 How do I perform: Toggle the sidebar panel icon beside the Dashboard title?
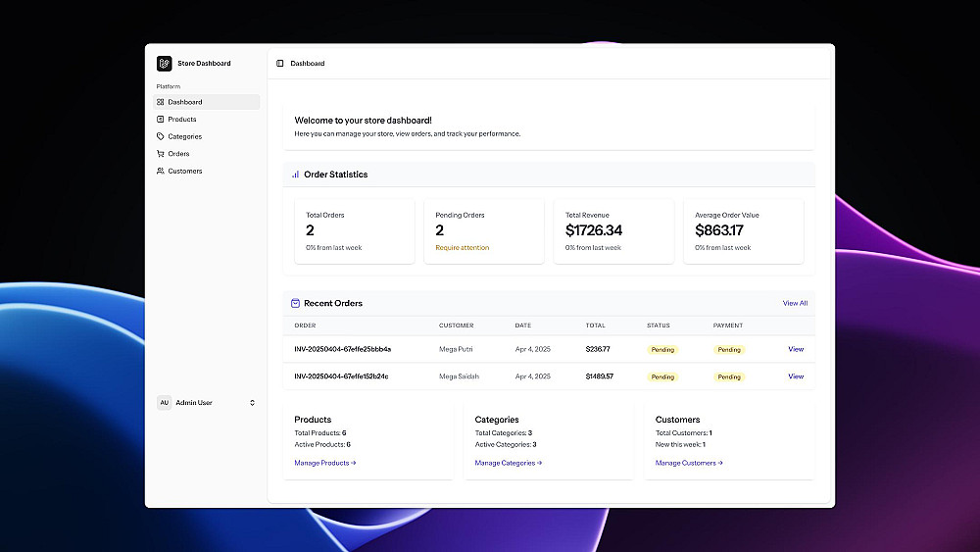(280, 63)
